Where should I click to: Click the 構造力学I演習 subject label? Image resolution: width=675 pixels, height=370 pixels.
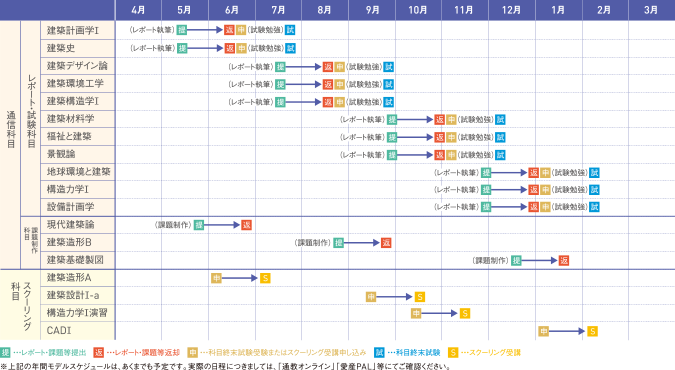click(77, 313)
